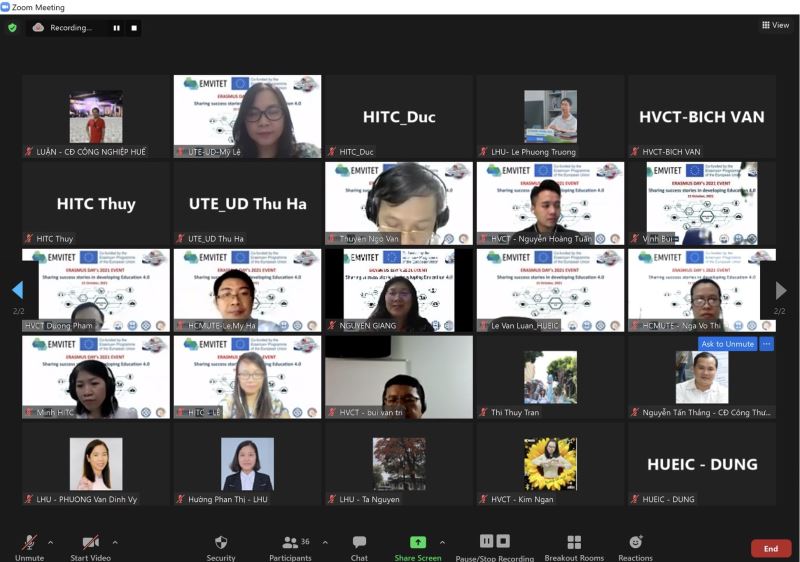This screenshot has width=800, height=562.
Task: Click muted mic icon on HVCT-BICH VAN tile
Action: (x=635, y=151)
